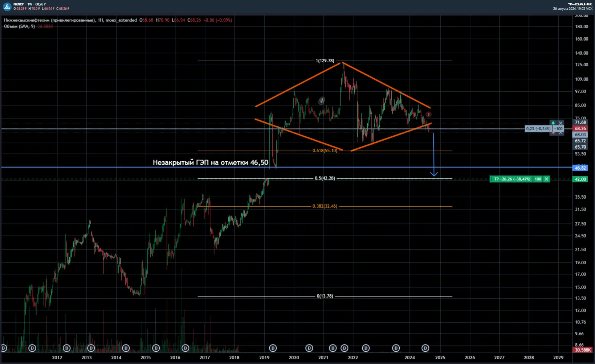
Task: Select the text note Незакрытый ГЭП на отметки 46,50
Action: point(211,162)
